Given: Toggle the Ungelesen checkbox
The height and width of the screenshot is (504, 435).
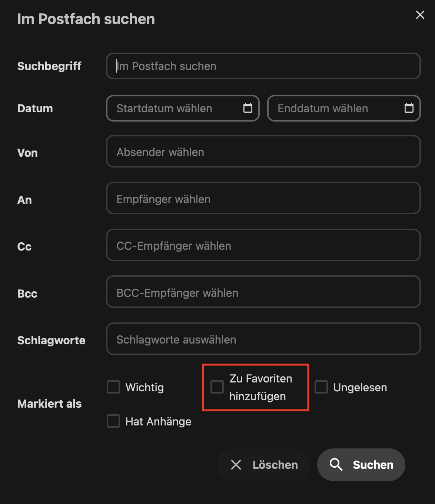Looking at the screenshot, I should [321, 387].
